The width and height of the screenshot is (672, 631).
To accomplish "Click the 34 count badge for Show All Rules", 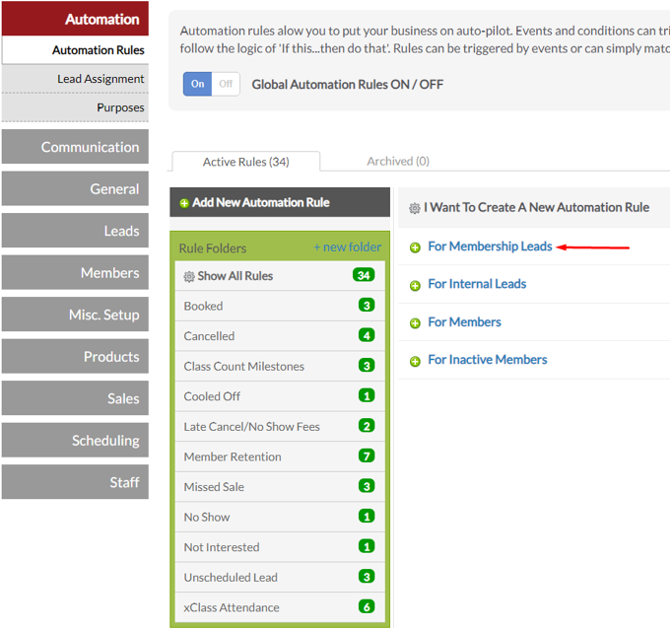I will [x=364, y=275].
